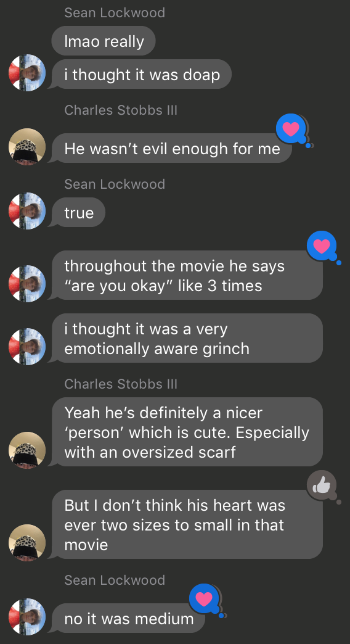This screenshot has width=350, height=644.
Task: Click Sean's avatar next to "emotionally aware grinch"
Action: tap(27, 347)
